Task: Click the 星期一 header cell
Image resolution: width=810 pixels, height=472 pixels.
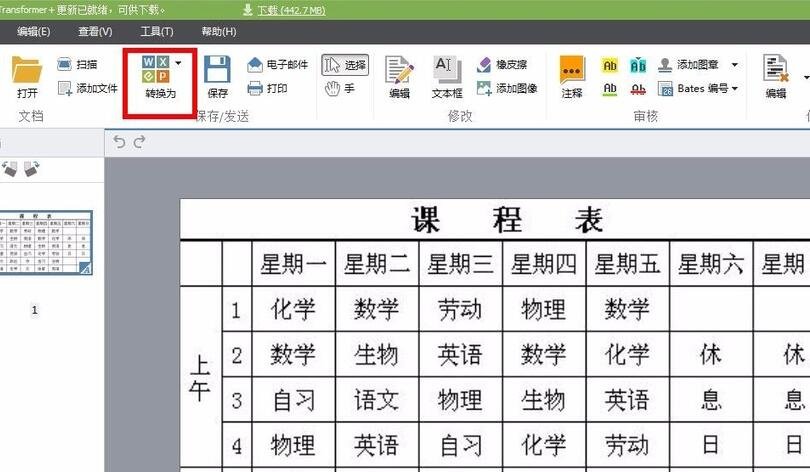Action: 293,264
